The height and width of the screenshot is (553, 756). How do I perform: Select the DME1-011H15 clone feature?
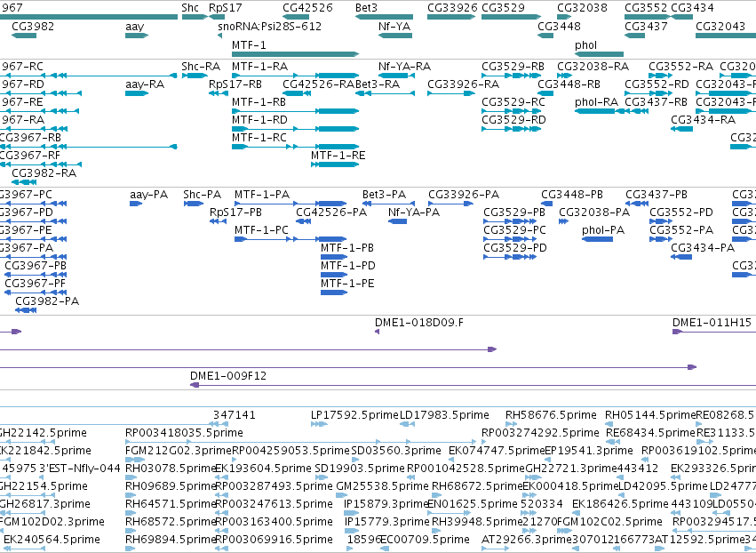(x=714, y=332)
